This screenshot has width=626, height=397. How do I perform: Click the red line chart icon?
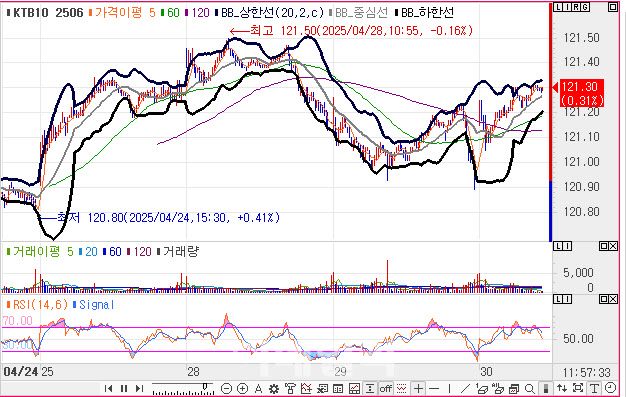pos(354,388)
